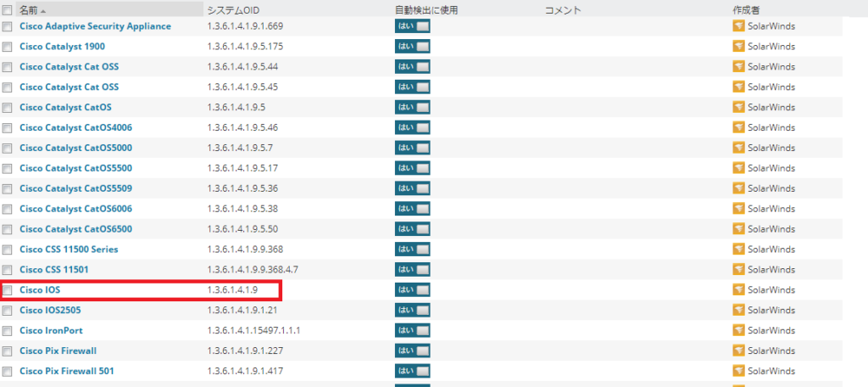
Task: Click SolarWinds icon in Cisco CSS 11500 Series row
Action: point(738,249)
